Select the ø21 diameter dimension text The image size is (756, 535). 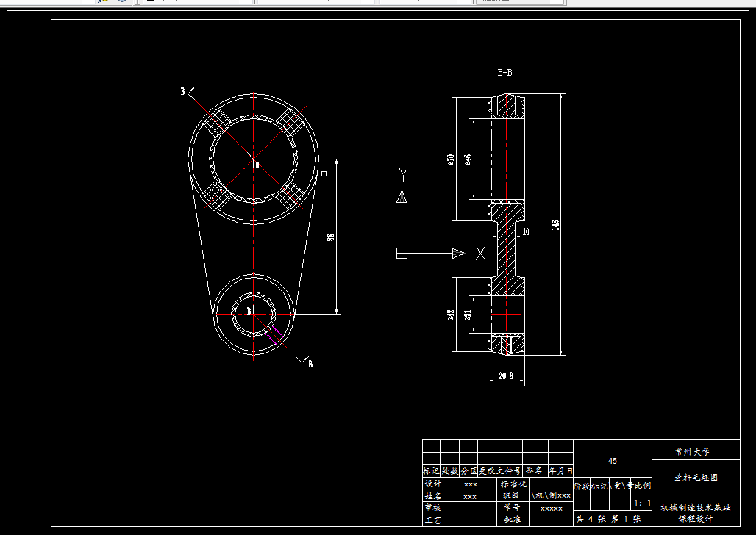pyautogui.click(x=468, y=315)
